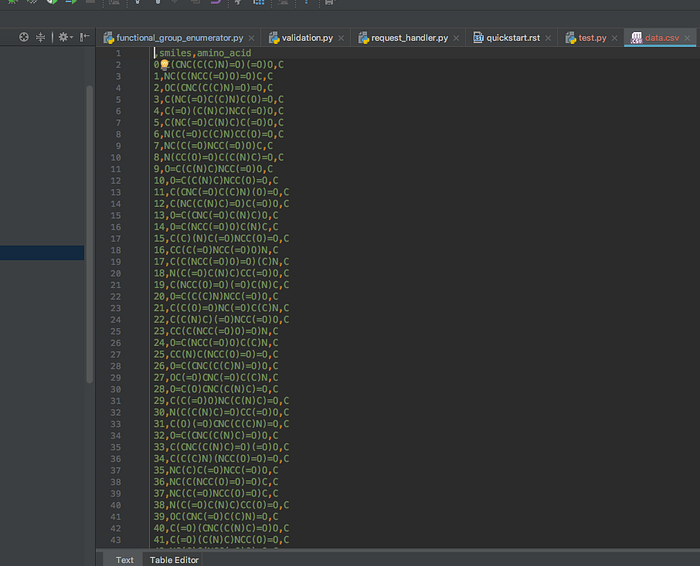
Task: Click row '25,CC(N)C(NCC(O)=O)=O,C'
Action: click(x=216, y=355)
